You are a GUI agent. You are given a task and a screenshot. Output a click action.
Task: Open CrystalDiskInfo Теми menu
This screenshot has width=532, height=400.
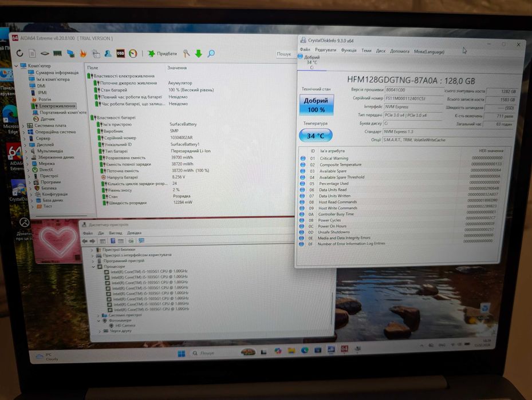point(366,50)
